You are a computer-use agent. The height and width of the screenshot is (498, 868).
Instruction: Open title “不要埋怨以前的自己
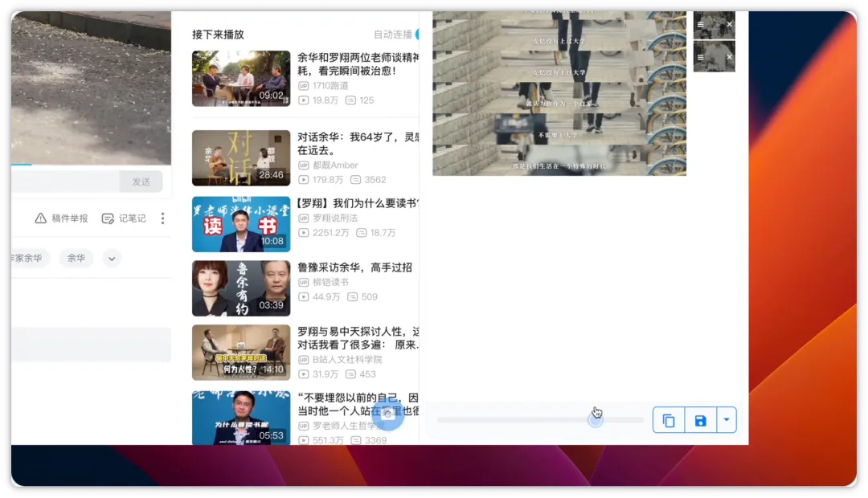[358, 405]
